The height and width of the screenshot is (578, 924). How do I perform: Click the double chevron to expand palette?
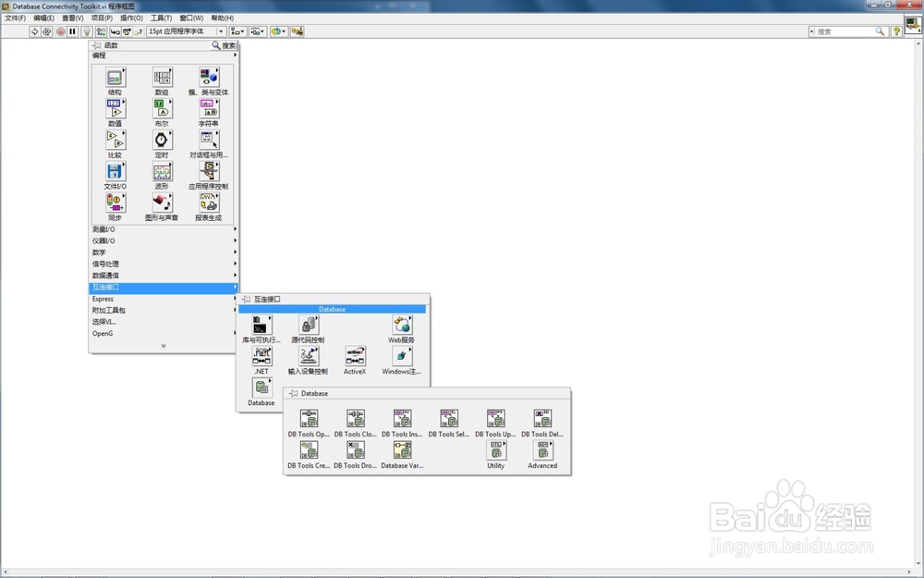coord(164,346)
